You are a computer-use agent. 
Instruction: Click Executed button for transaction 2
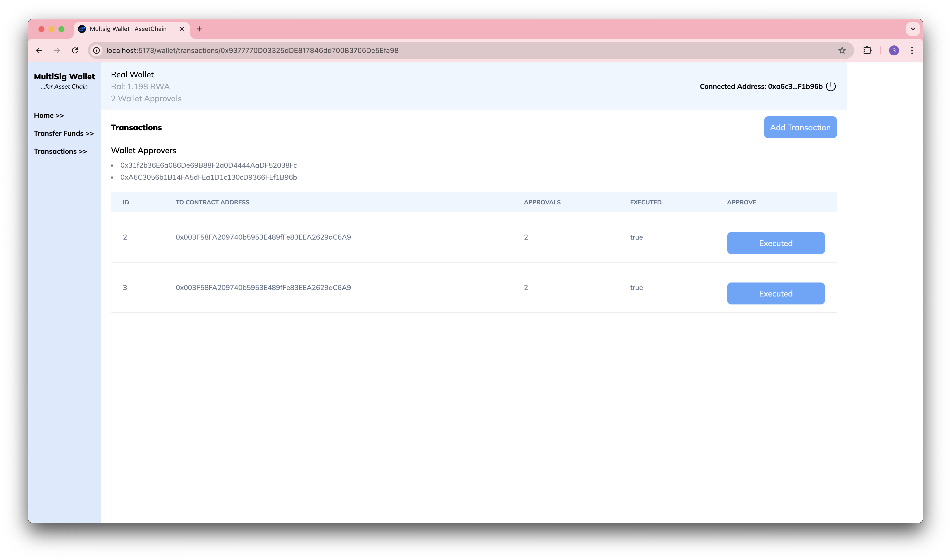775,243
